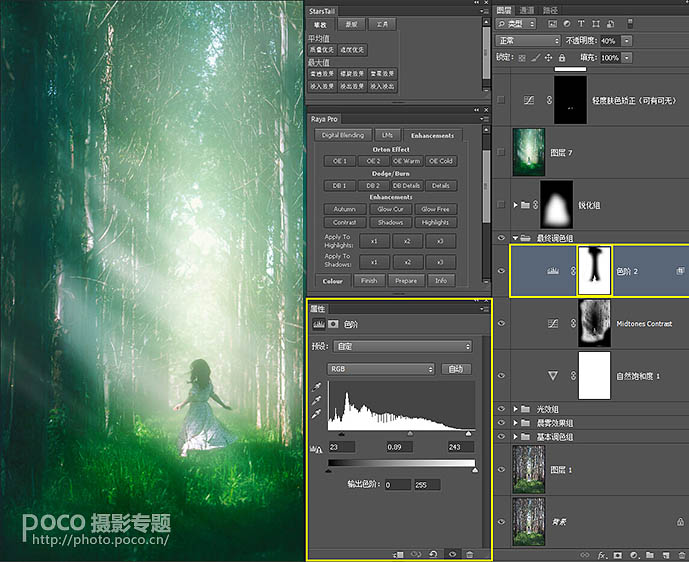689x562 pixels.
Task: Filter layers by shape layer icon
Action: tap(596, 24)
